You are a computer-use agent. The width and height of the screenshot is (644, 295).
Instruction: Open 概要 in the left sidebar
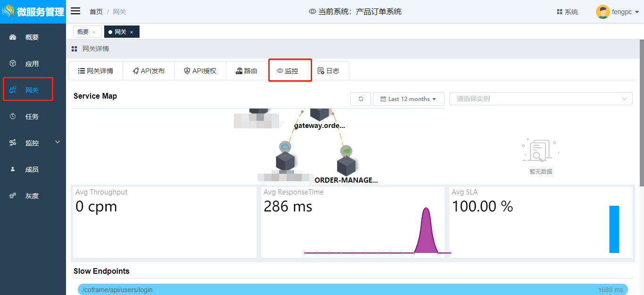pyautogui.click(x=32, y=37)
